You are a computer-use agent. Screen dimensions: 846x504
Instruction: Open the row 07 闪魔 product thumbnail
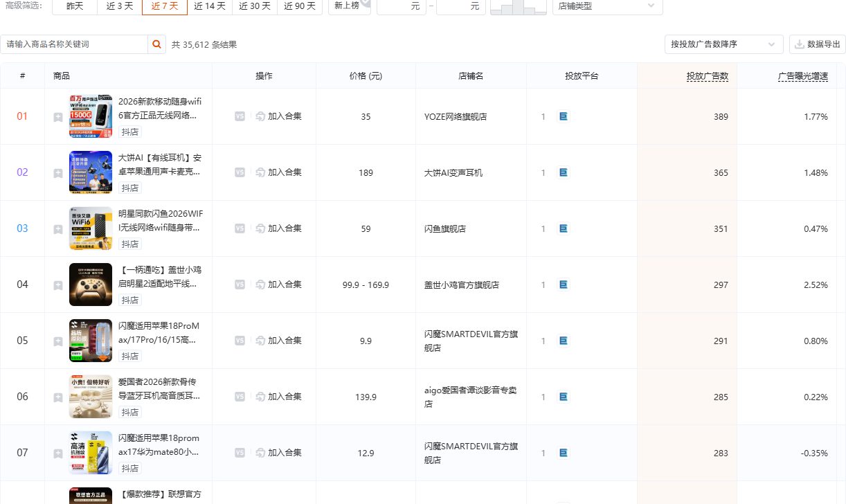[x=91, y=453]
